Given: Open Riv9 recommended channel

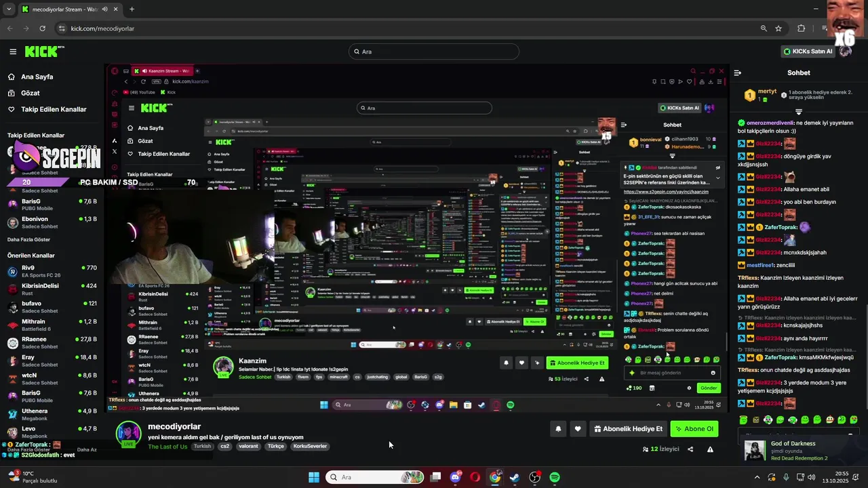Looking at the screenshot, I should click(52, 271).
